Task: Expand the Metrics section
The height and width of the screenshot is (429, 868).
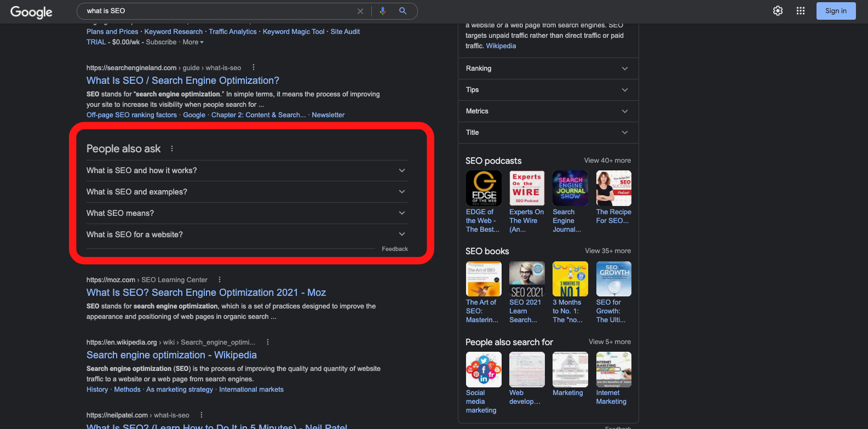Action: pos(548,111)
